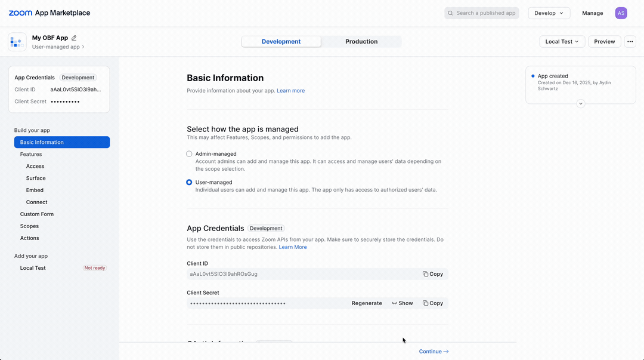Select the Admin-managed radio button
The height and width of the screenshot is (360, 644).
coord(189,153)
